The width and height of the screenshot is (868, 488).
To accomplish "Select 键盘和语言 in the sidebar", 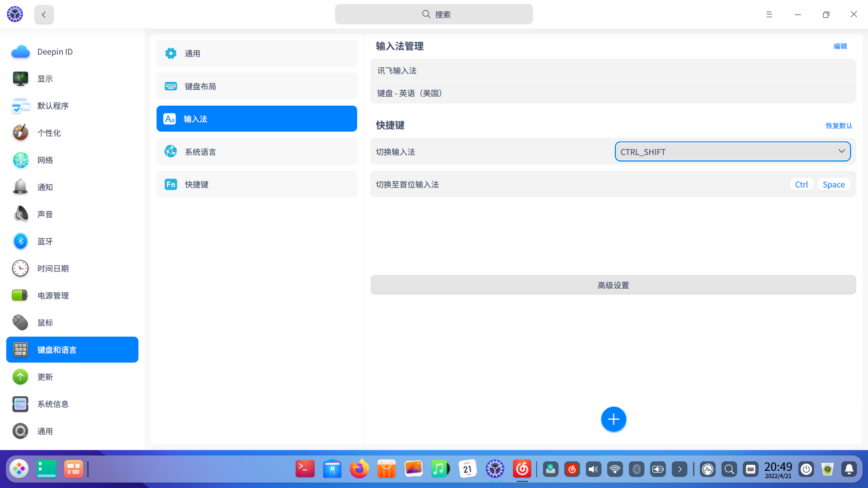I will [57, 349].
